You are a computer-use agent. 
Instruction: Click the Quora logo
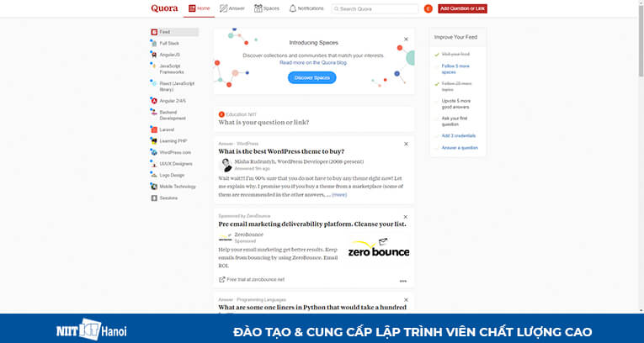(164, 8)
